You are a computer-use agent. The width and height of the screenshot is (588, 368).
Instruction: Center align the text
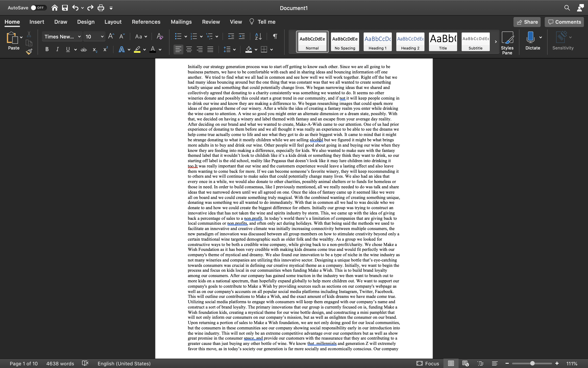[189, 50]
